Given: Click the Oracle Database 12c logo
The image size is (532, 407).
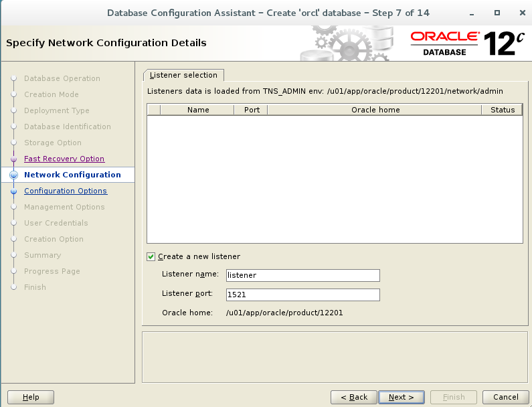Looking at the screenshot, I should coord(468,44).
